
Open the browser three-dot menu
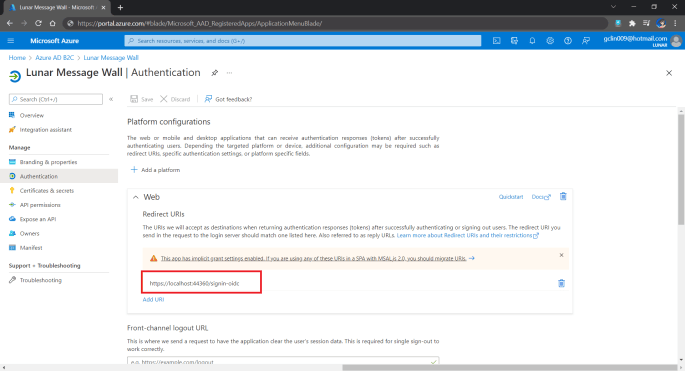(675, 23)
